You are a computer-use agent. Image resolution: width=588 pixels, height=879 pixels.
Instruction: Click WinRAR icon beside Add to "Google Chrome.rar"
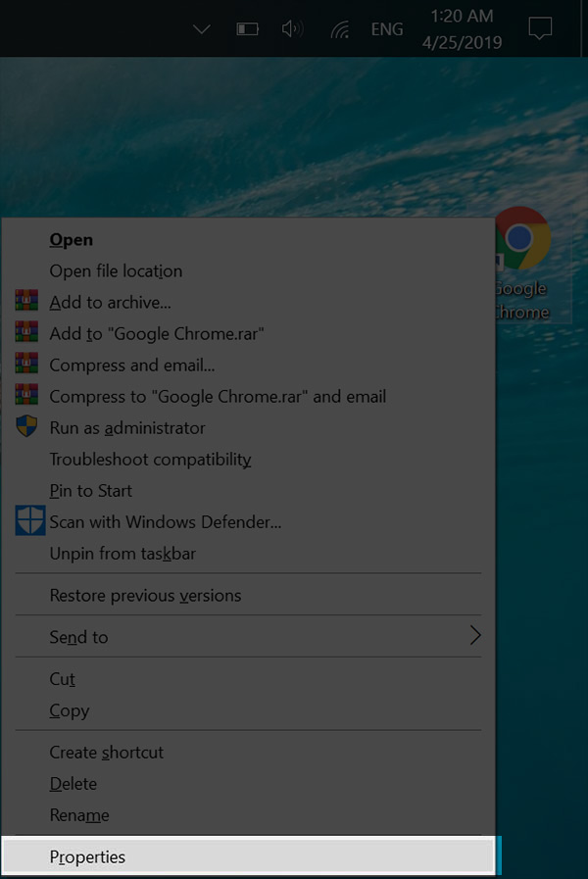pyautogui.click(x=26, y=332)
